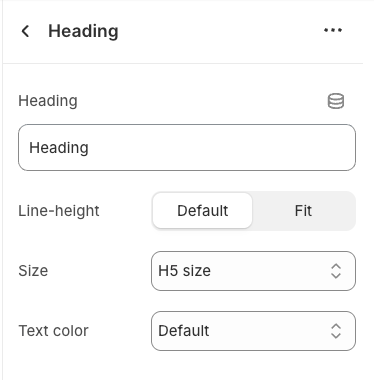Viewport: 374px width, 380px height.
Task: Click the up-down arrows in Text color selector
Action: [x=336, y=331]
